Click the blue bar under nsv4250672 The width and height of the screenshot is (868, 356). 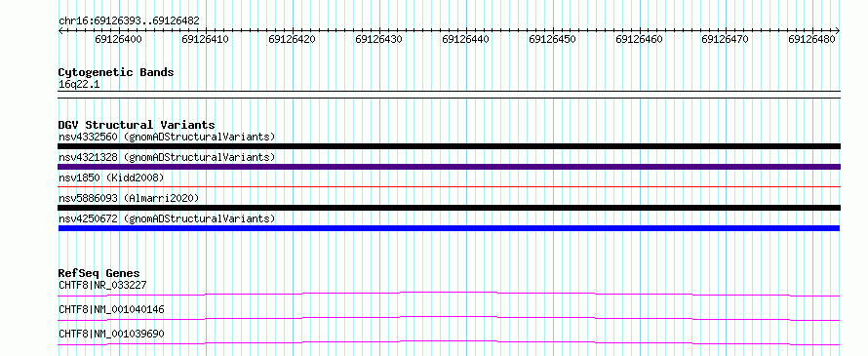pyautogui.click(x=449, y=228)
